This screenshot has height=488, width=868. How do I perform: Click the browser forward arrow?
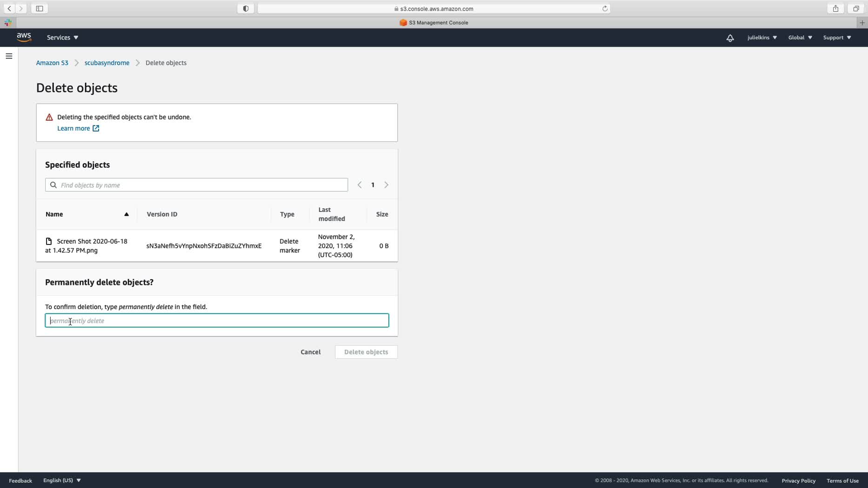[21, 8]
